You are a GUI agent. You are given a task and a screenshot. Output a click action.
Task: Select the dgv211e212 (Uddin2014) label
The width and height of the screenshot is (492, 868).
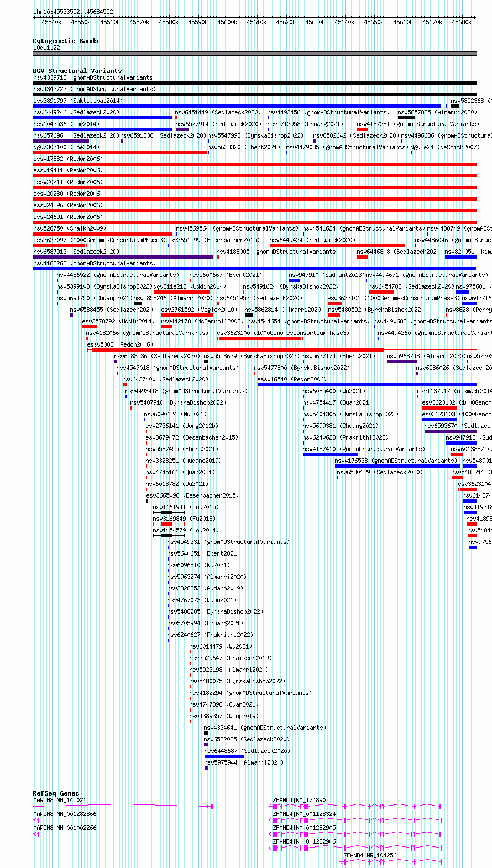coord(190,286)
